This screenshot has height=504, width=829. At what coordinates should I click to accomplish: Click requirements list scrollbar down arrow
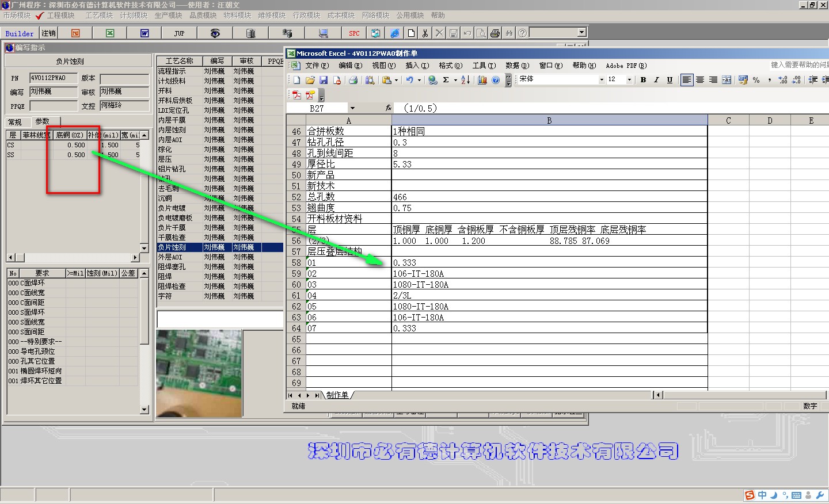(144, 410)
